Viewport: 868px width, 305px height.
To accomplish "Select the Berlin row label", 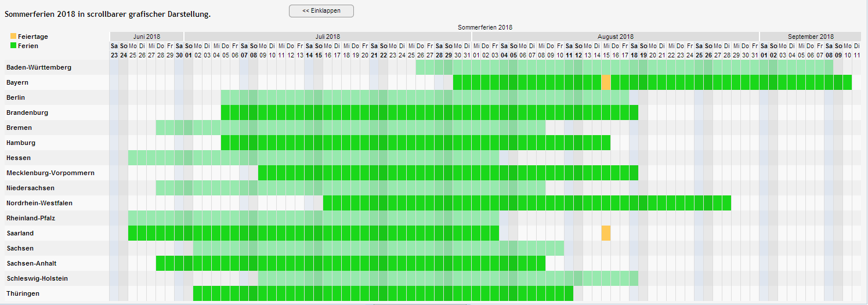I will [x=16, y=97].
